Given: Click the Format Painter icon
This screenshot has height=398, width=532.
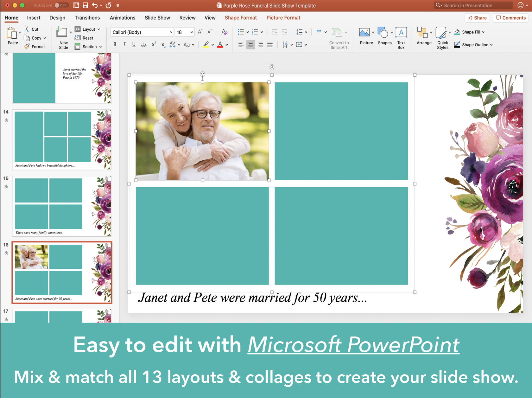Looking at the screenshot, I should click(x=27, y=46).
